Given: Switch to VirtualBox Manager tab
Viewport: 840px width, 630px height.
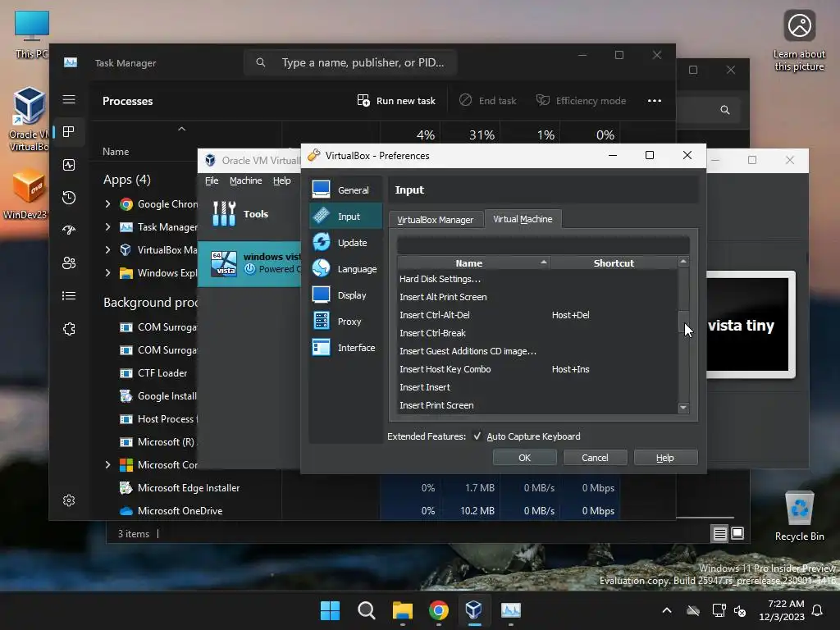Looking at the screenshot, I should pos(435,220).
